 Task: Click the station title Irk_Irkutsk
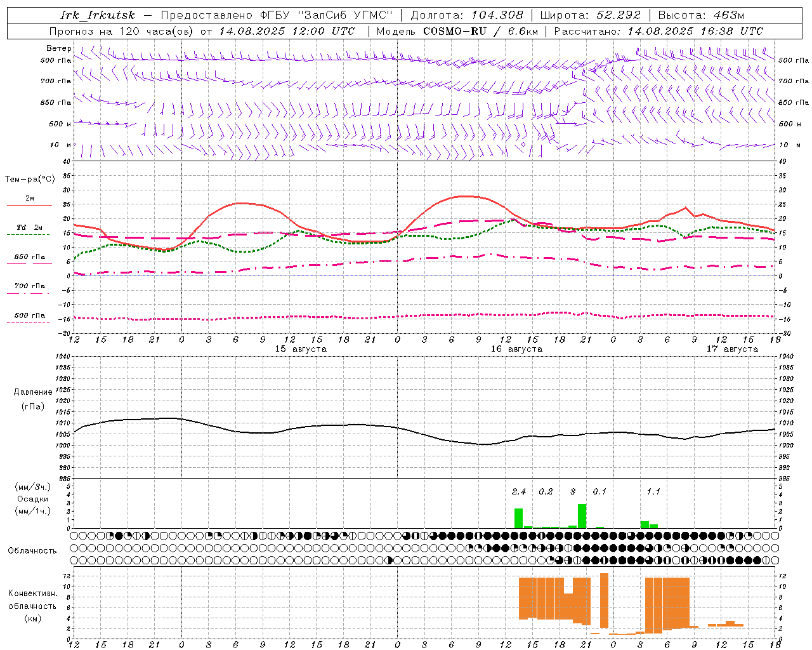(97, 15)
